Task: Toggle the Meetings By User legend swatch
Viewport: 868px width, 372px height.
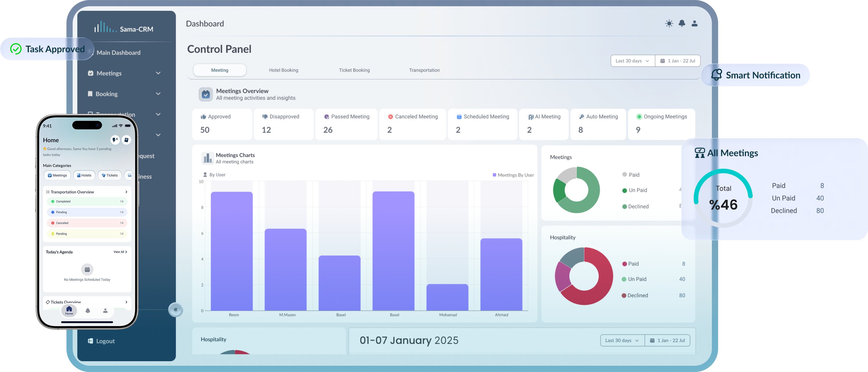Action: click(494, 175)
